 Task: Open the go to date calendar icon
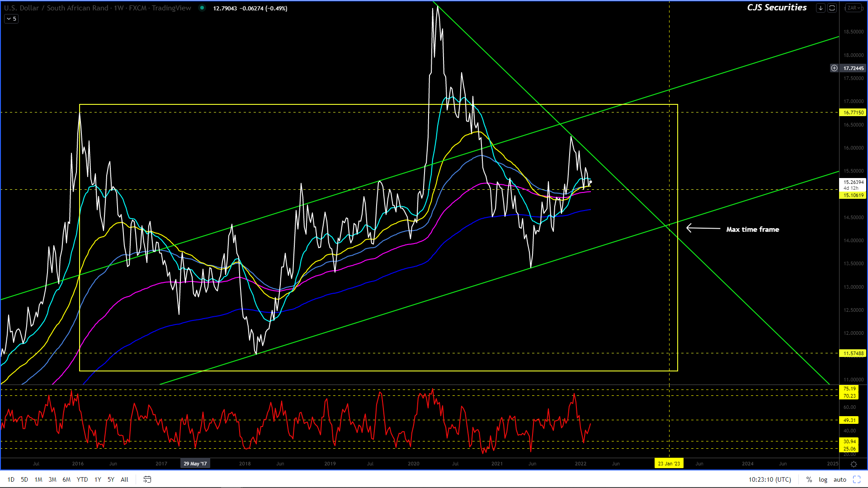147,479
